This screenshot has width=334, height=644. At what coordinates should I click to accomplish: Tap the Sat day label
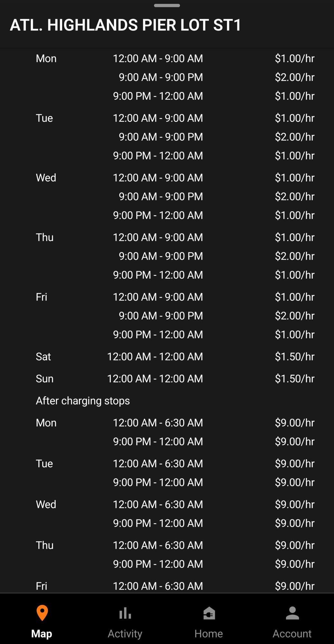43,356
